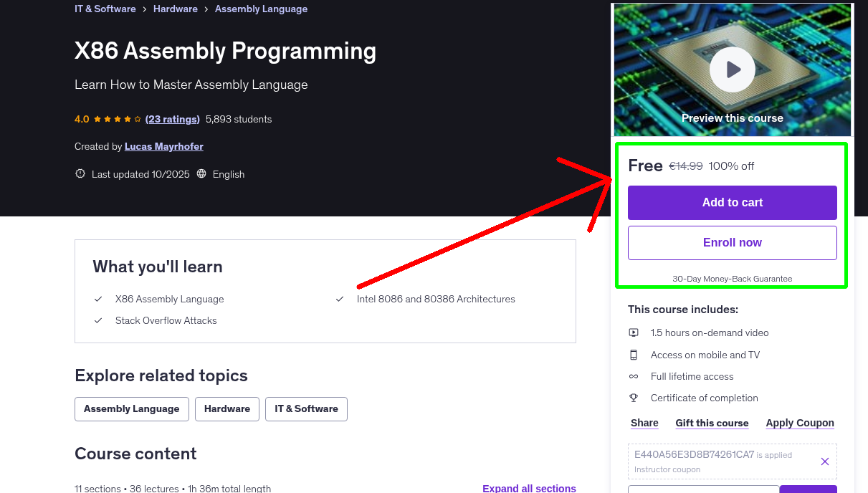Click the globe icon next to English
This screenshot has width=868, height=493.
pyautogui.click(x=201, y=174)
